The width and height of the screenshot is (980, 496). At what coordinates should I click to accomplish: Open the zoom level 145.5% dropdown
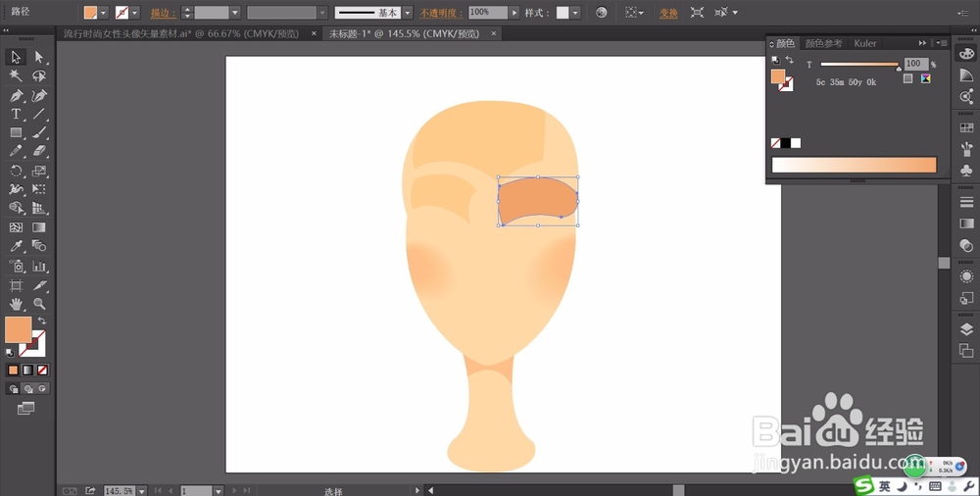[x=141, y=491]
